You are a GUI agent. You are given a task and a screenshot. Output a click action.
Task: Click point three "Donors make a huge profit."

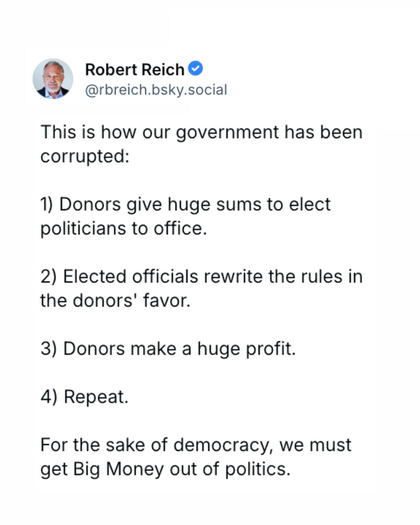168,349
